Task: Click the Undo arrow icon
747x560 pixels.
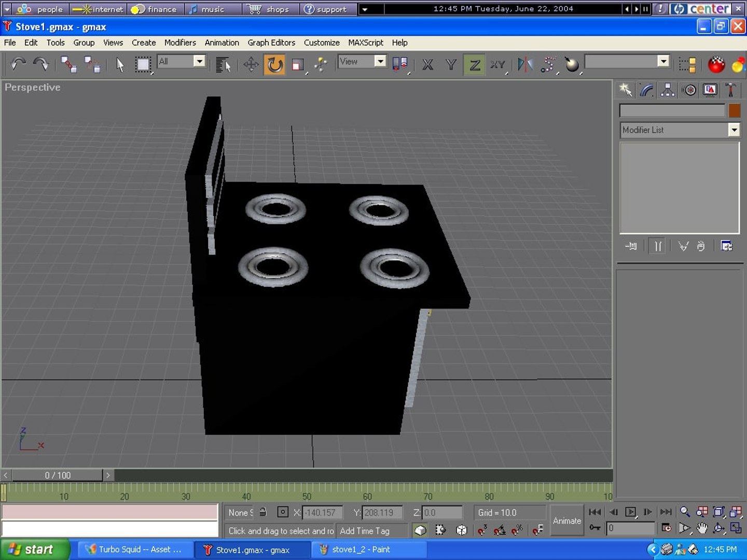Action: click(x=19, y=64)
